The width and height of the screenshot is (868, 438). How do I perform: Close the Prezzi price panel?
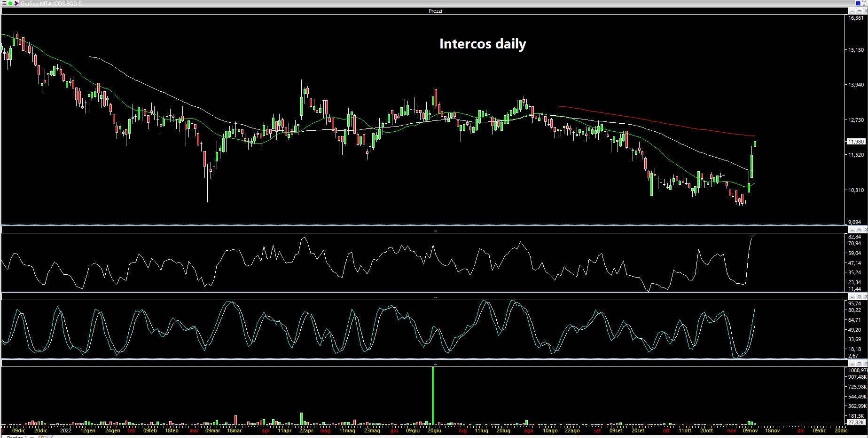tap(865, 11)
